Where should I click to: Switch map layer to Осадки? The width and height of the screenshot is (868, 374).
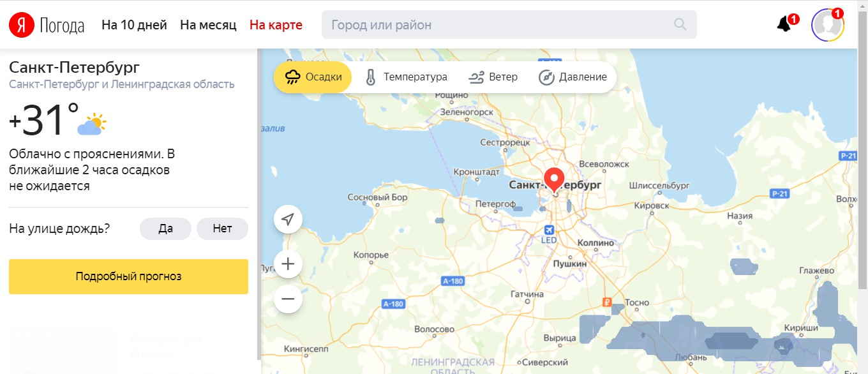(x=313, y=77)
